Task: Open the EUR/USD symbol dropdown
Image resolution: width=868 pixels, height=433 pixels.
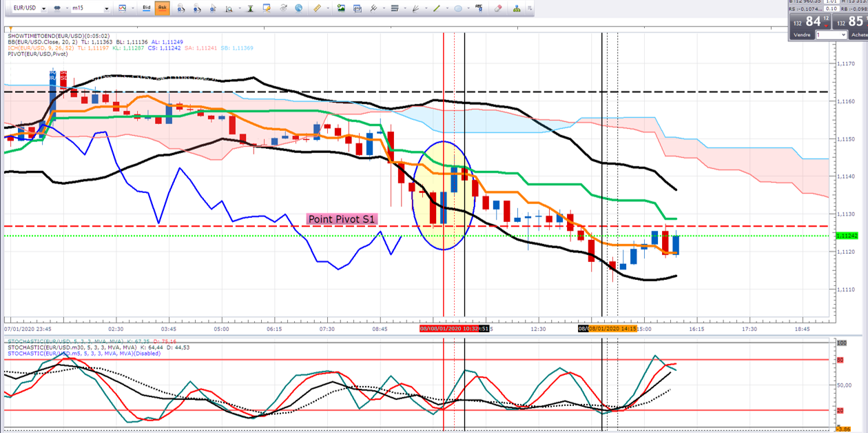Action: 43,8
